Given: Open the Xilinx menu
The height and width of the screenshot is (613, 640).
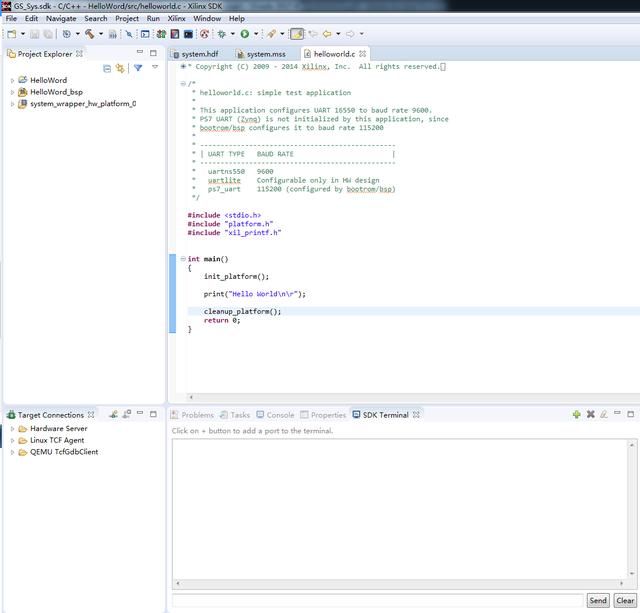Looking at the screenshot, I should pos(176,18).
